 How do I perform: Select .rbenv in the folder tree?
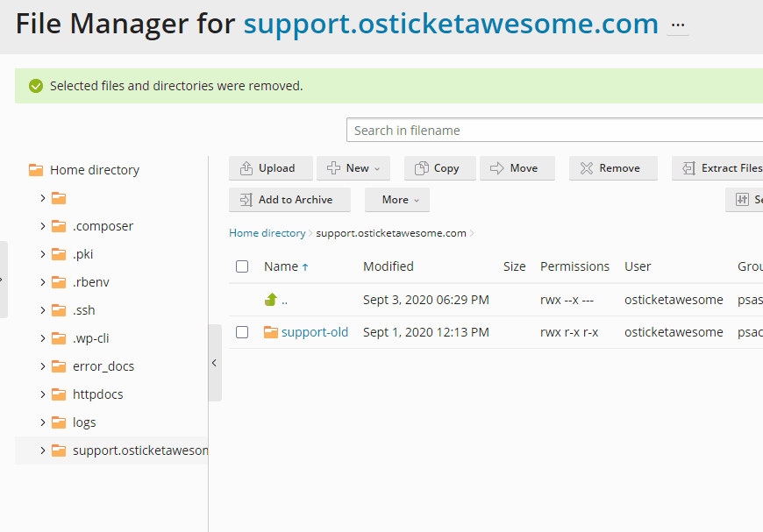point(91,282)
